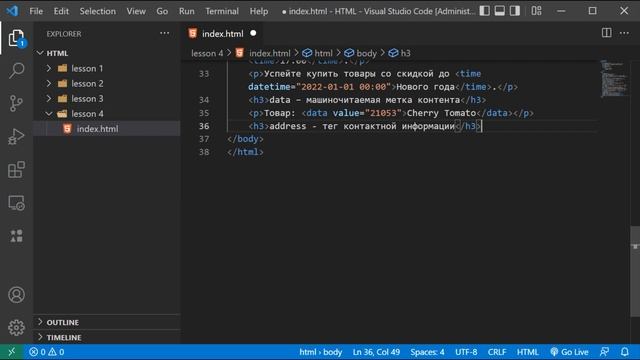Open the Go menu

pos(162,11)
